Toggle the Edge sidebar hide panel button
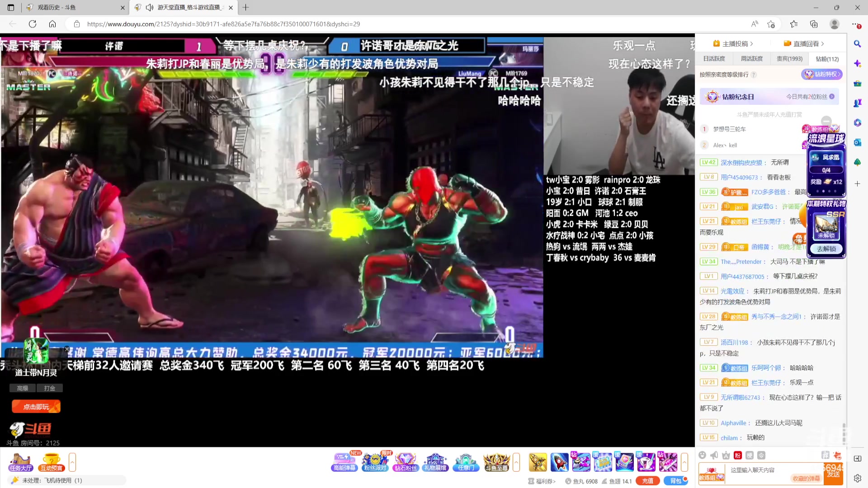 tap(857, 458)
